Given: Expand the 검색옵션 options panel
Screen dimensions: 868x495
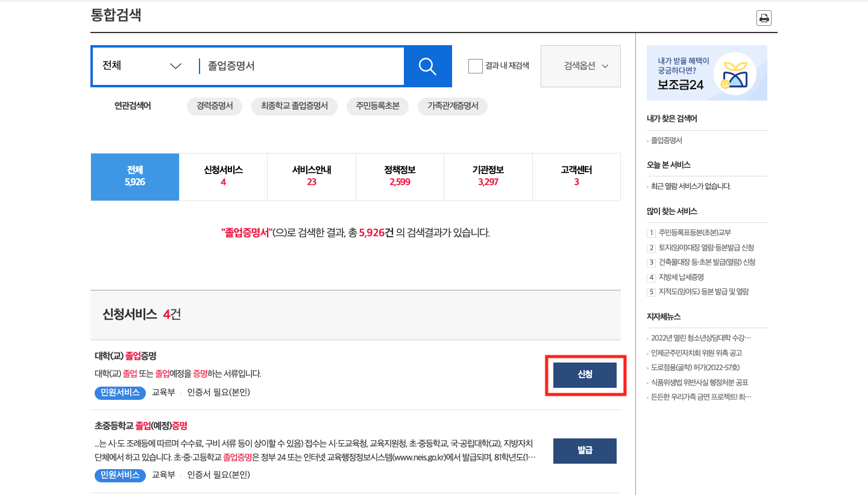Looking at the screenshot, I should pos(580,66).
